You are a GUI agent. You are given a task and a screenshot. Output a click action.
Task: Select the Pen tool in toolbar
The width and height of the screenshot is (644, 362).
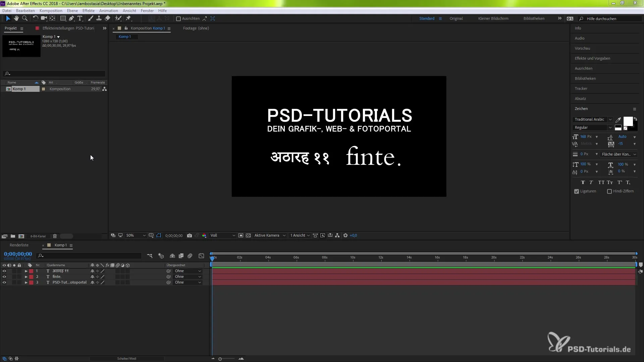tap(71, 18)
